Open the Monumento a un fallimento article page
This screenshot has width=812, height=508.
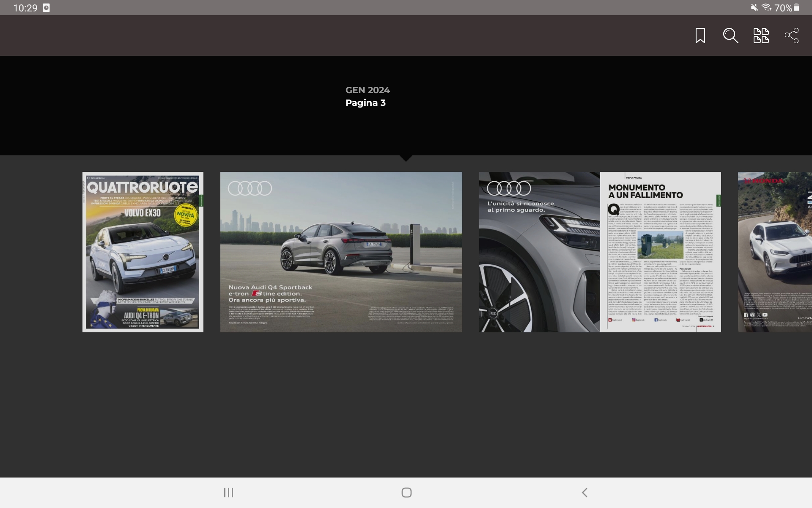pos(660,252)
